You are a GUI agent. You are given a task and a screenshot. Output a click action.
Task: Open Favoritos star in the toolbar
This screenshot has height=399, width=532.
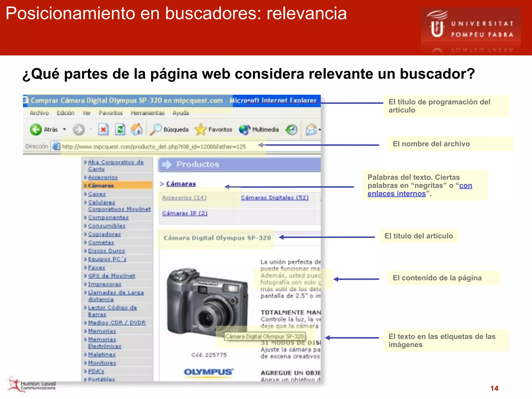pyautogui.click(x=213, y=129)
